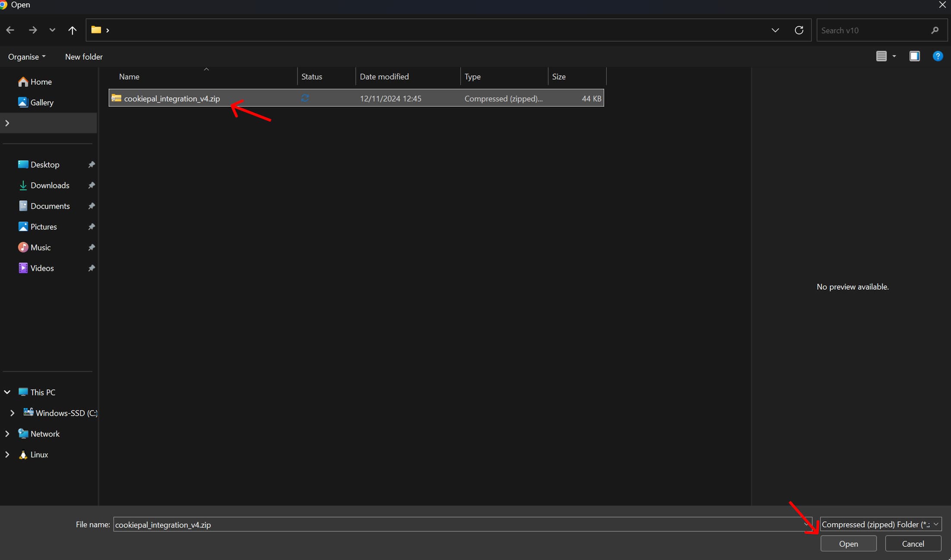The image size is (951, 560).
Task: Click the Open button
Action: 848,544
